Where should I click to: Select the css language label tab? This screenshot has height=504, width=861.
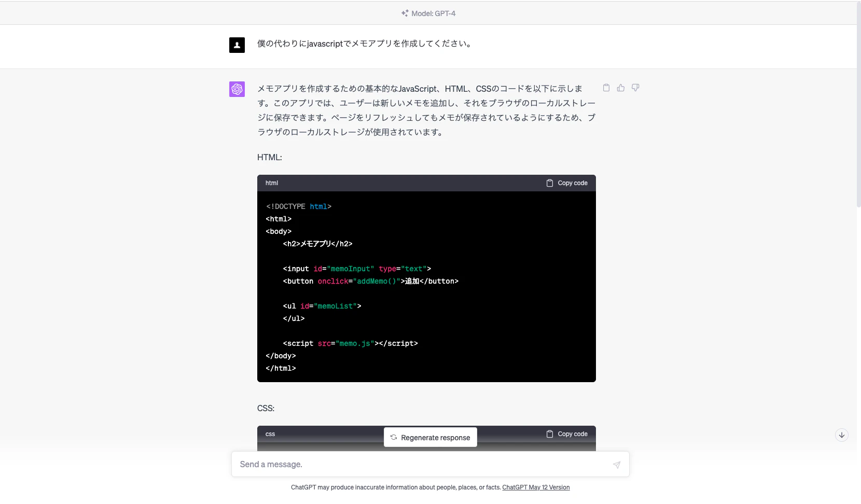(270, 434)
